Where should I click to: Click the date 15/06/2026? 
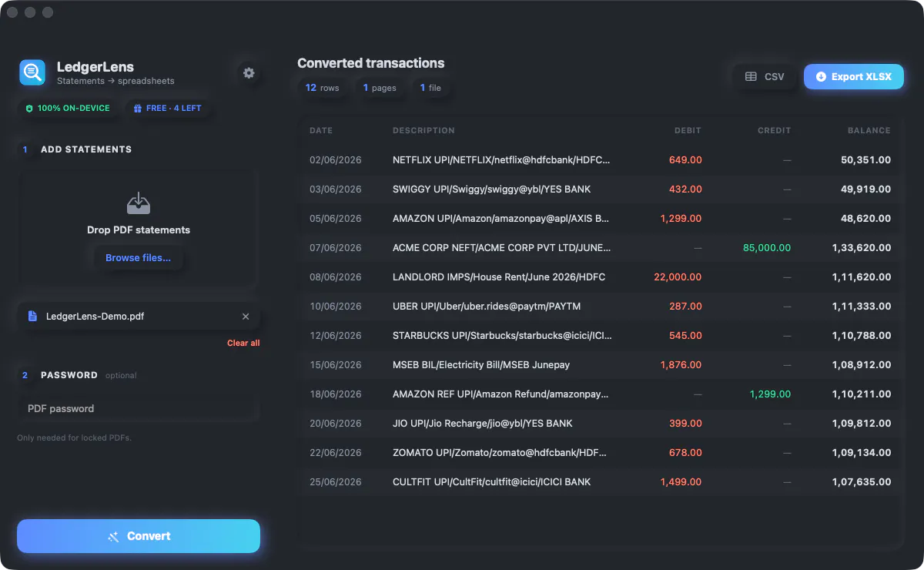[336, 365]
